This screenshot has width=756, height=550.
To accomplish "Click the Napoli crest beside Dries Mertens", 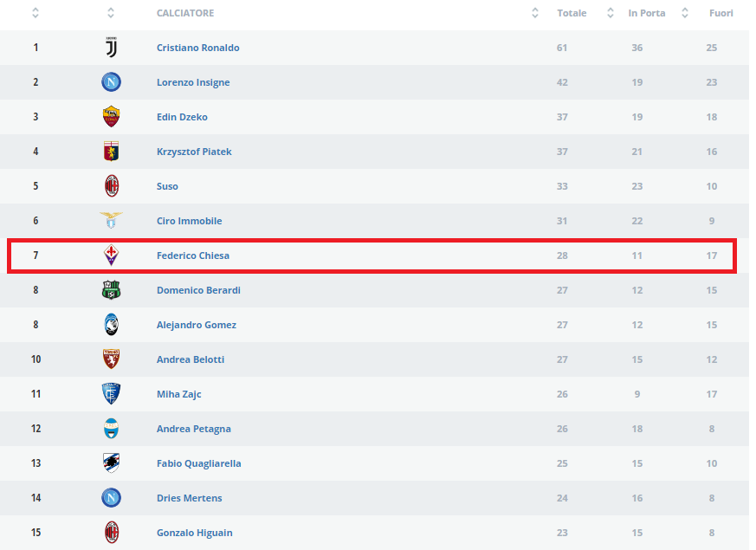I will (x=112, y=497).
